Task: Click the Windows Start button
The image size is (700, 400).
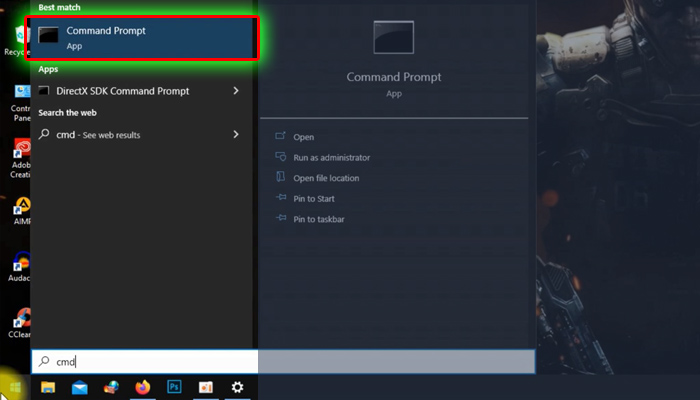Action: click(x=14, y=386)
